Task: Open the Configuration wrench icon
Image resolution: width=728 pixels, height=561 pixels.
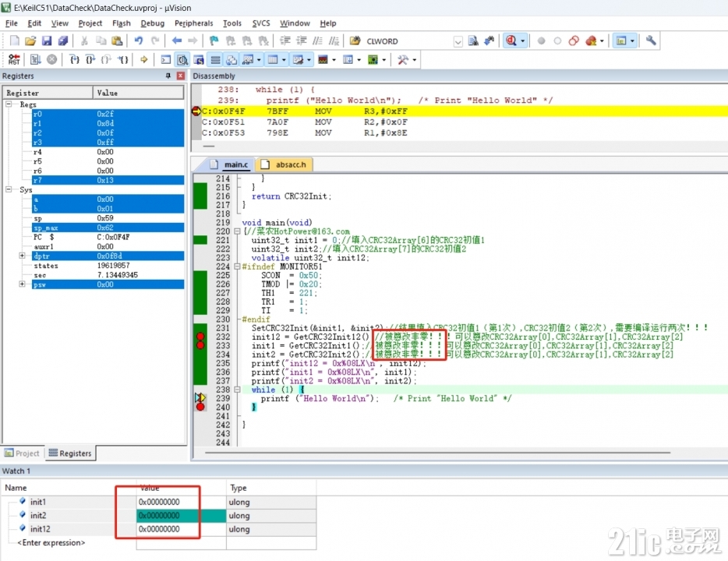Action: coord(651,41)
